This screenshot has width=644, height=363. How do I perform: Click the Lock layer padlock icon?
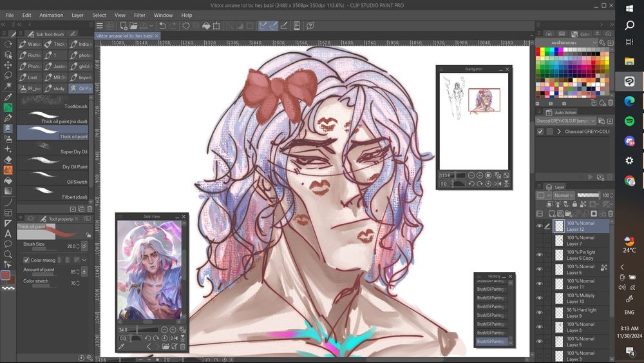click(574, 204)
